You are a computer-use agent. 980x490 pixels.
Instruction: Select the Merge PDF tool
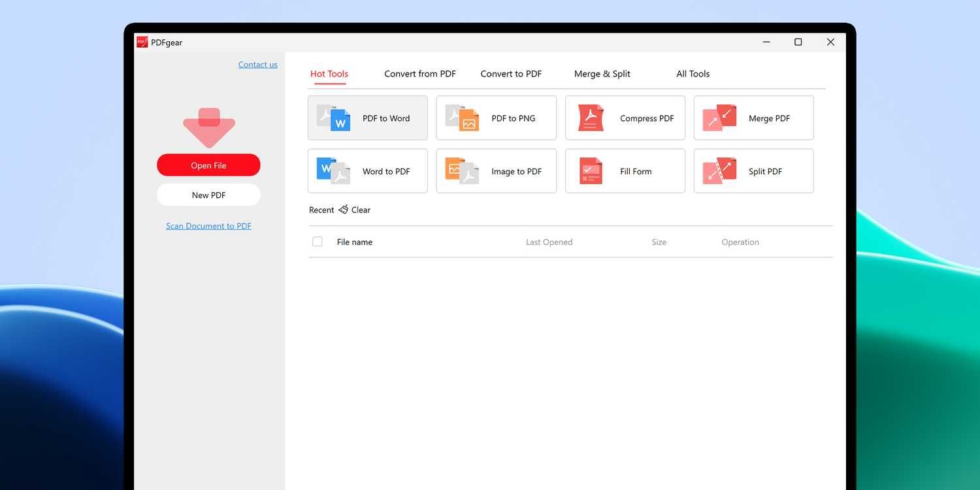coord(753,118)
